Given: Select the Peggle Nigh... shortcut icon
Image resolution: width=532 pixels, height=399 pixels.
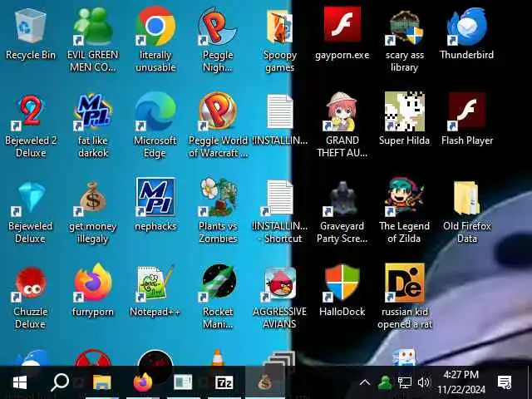Looking at the screenshot, I should pos(218,26).
